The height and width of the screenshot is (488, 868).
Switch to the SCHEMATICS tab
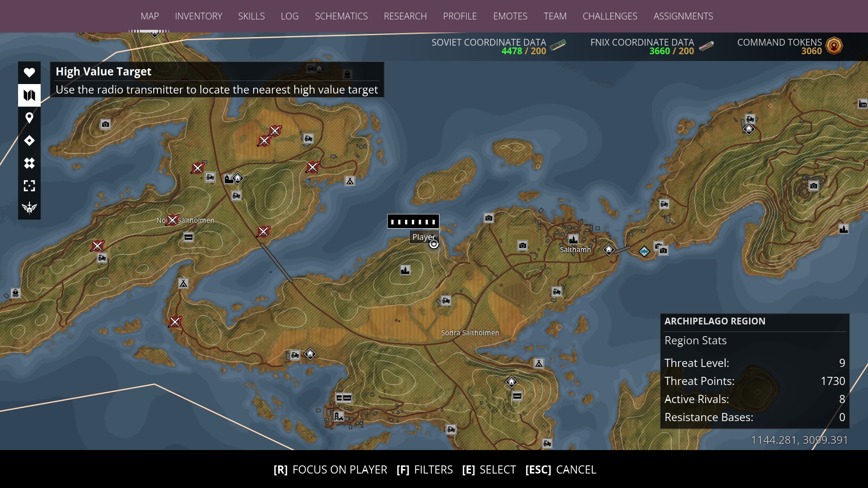341,16
